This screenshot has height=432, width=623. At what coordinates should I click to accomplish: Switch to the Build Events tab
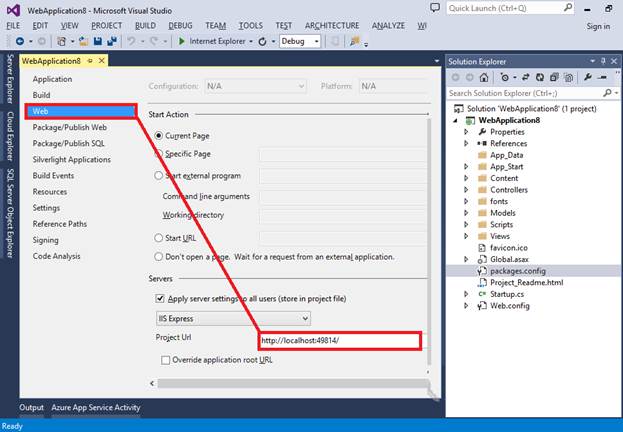point(53,175)
